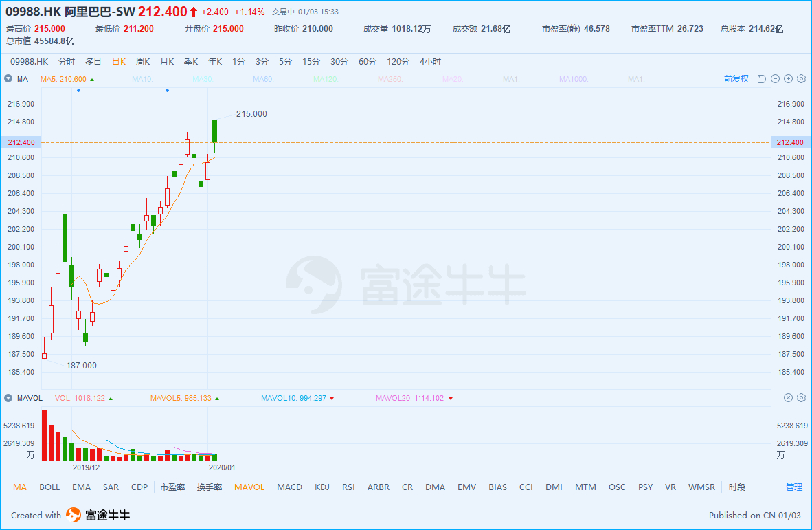This screenshot has height=530, width=812.
Task: Click the 215.000 high price label on chart
Action: [x=251, y=114]
